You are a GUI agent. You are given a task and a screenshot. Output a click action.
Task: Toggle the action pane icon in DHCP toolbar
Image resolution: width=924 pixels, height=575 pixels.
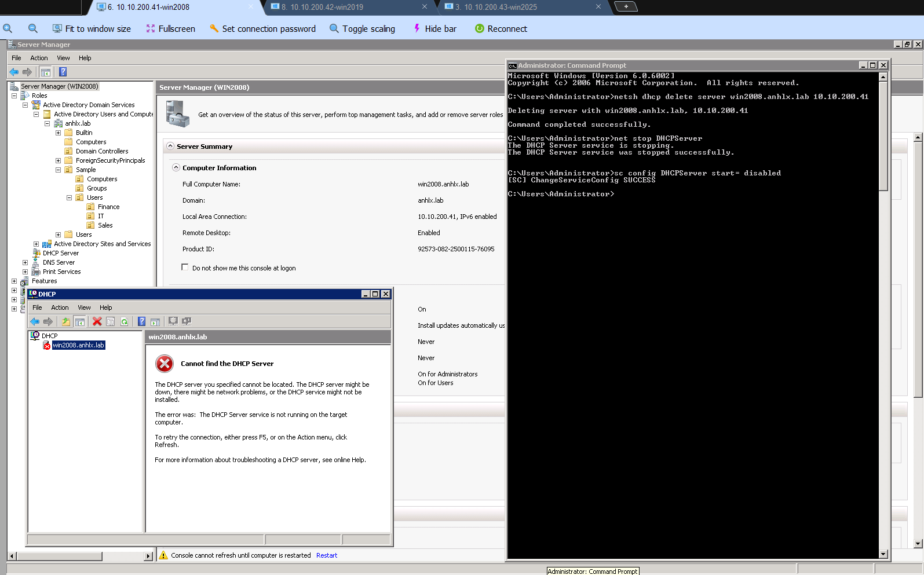(155, 321)
